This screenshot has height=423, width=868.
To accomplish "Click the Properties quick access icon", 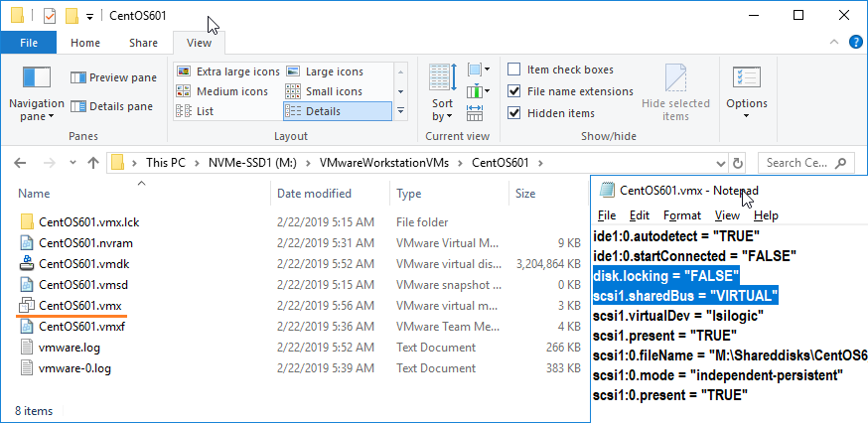I will 50,16.
